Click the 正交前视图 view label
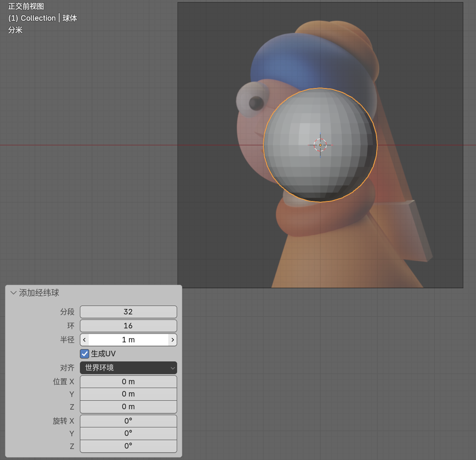This screenshot has width=476, height=460. coord(26,6)
